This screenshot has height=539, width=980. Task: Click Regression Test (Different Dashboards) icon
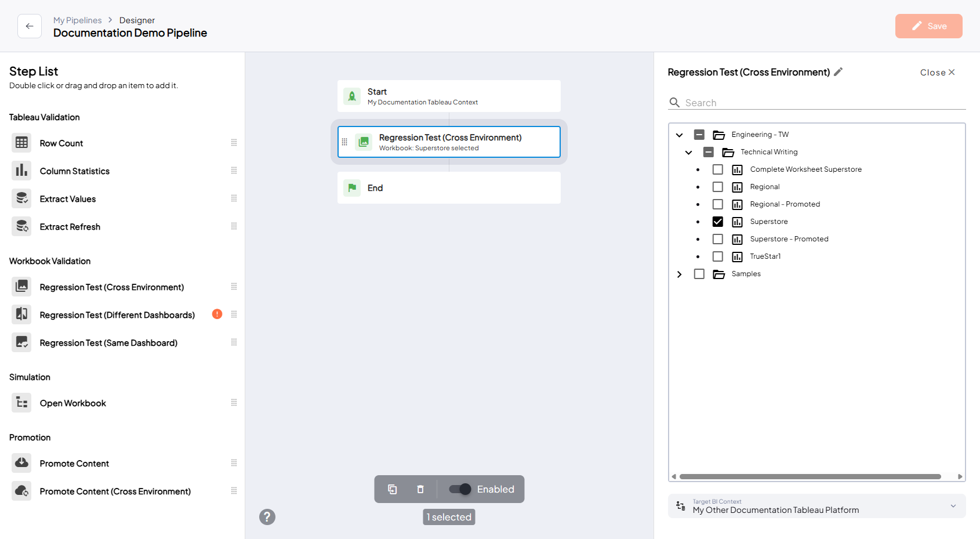[x=21, y=314]
